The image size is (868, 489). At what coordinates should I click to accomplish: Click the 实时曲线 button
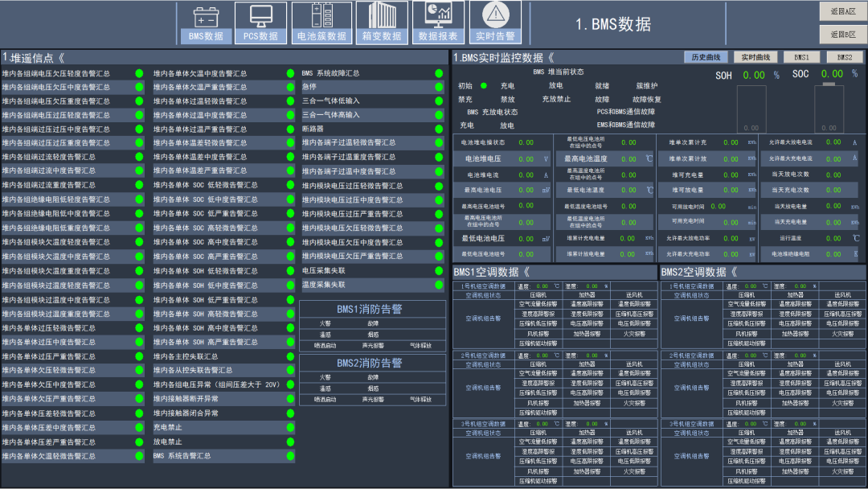(x=755, y=57)
